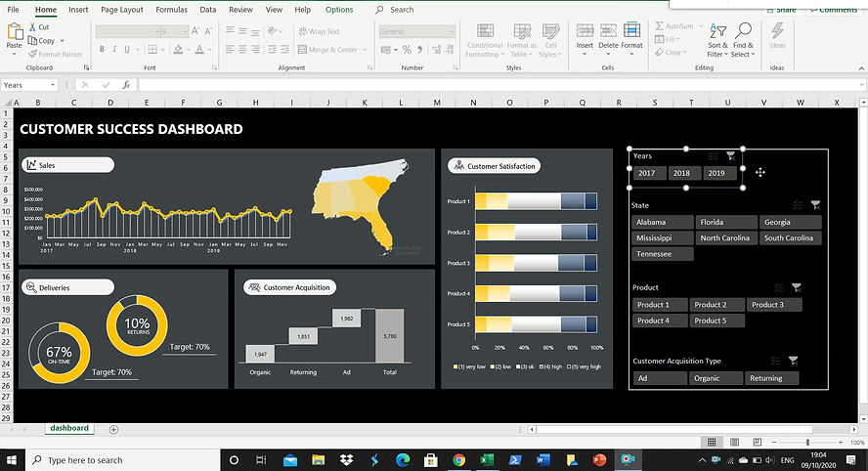Viewport: 868px width, 471px height.
Task: Clear filter on Years slicer
Action: 731,156
